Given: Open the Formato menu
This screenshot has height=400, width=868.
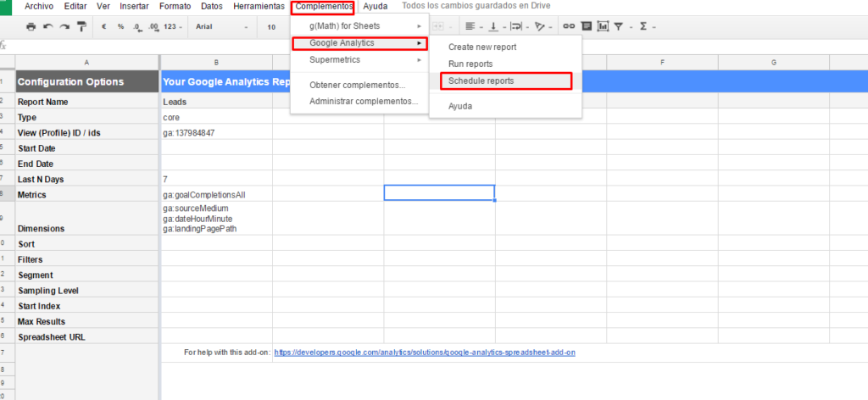Looking at the screenshot, I should pos(175,6).
